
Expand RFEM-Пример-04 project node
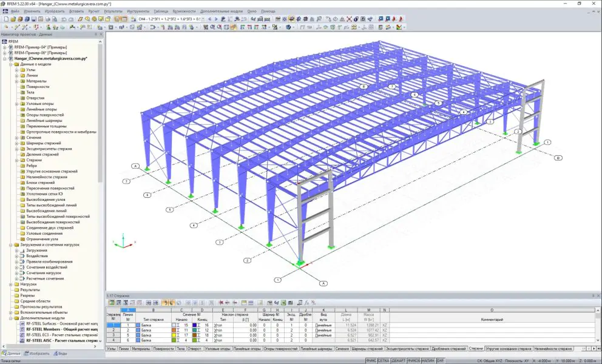pos(5,47)
